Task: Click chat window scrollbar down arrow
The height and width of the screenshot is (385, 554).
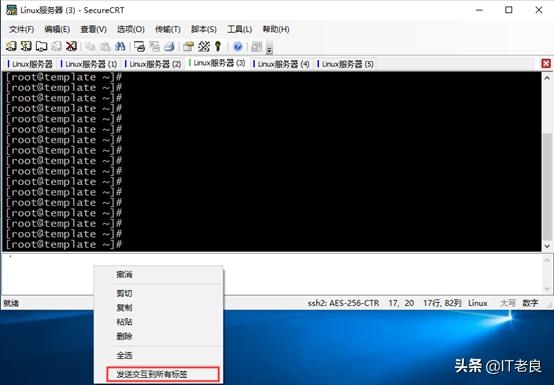Action: pos(547,289)
